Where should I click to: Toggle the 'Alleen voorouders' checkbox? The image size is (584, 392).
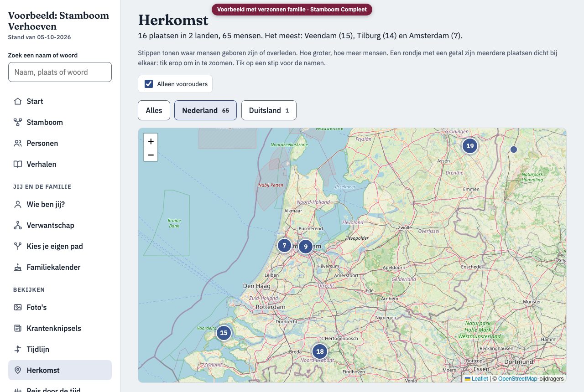(x=149, y=84)
